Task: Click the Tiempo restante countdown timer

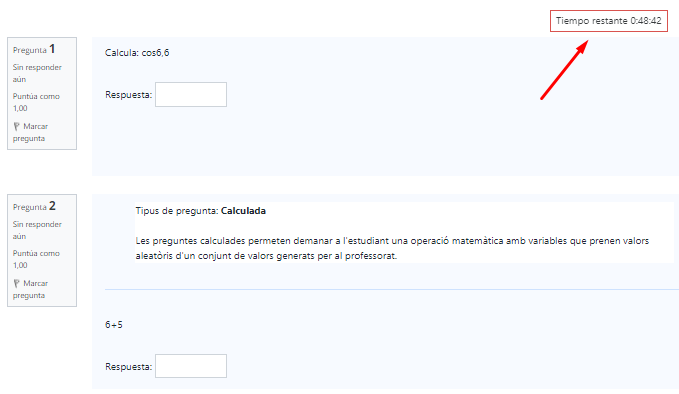Action: click(608, 21)
